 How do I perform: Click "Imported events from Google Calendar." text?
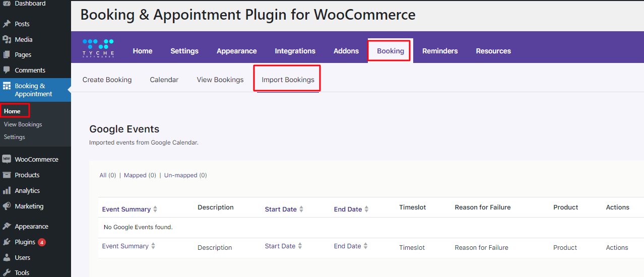click(x=144, y=143)
